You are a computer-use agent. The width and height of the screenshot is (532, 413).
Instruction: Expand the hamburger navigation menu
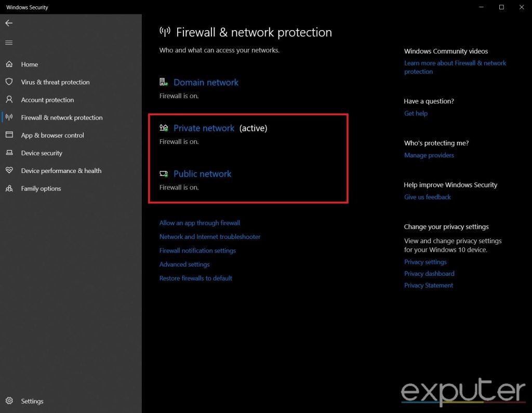pyautogui.click(x=9, y=43)
